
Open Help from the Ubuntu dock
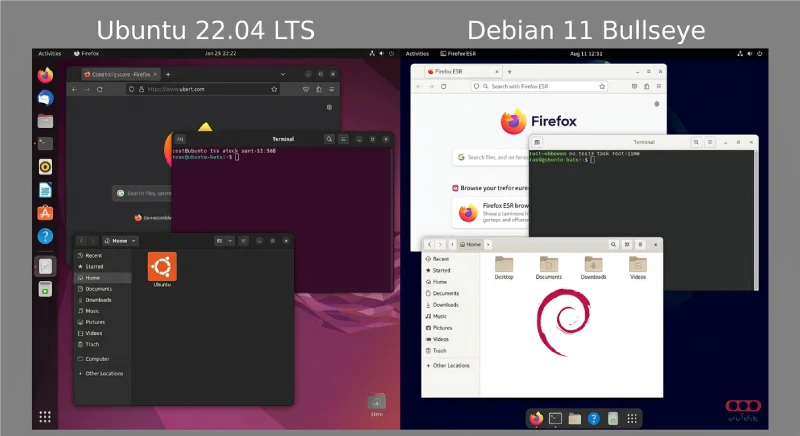pyautogui.click(x=45, y=236)
